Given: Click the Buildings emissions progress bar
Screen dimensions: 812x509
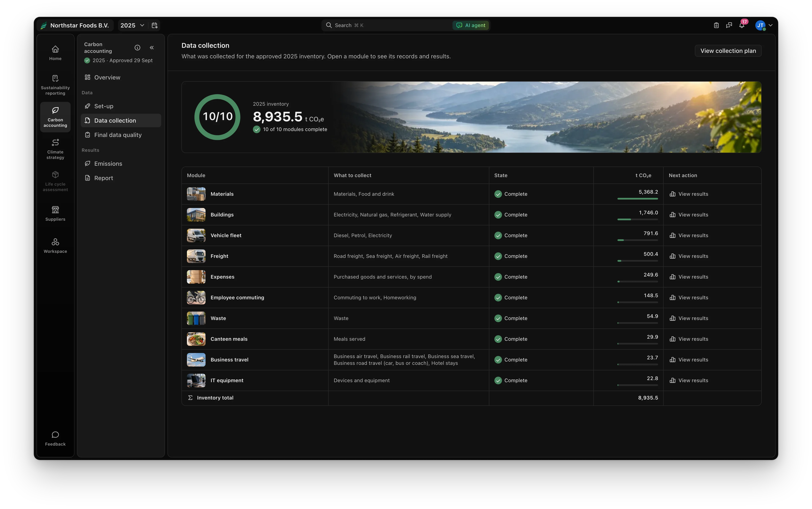Looking at the screenshot, I should coord(637,219).
